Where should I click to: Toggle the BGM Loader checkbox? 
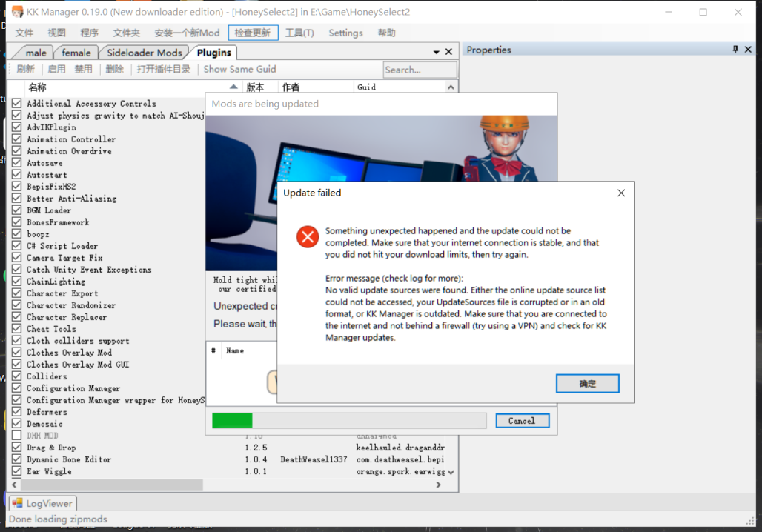coord(17,210)
